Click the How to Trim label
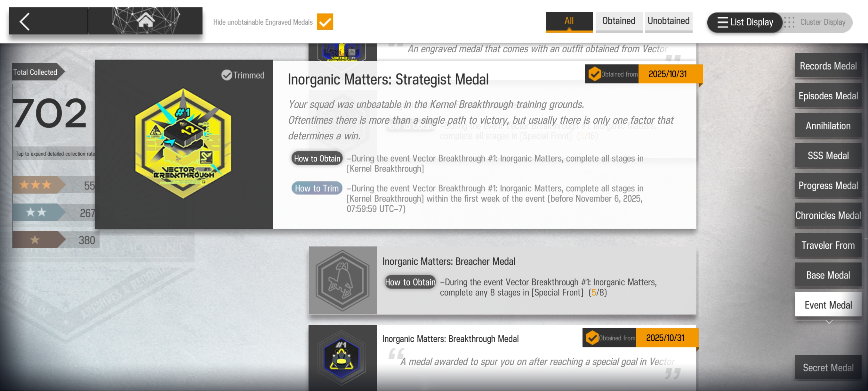 [317, 188]
